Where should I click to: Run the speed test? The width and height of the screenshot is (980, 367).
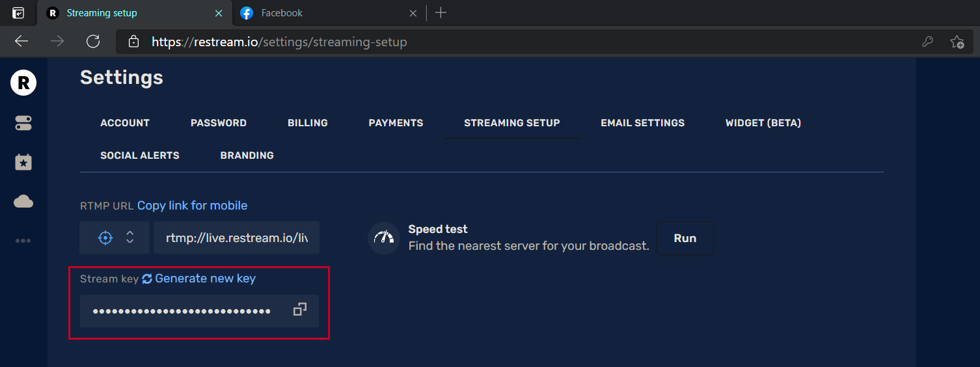coord(685,238)
